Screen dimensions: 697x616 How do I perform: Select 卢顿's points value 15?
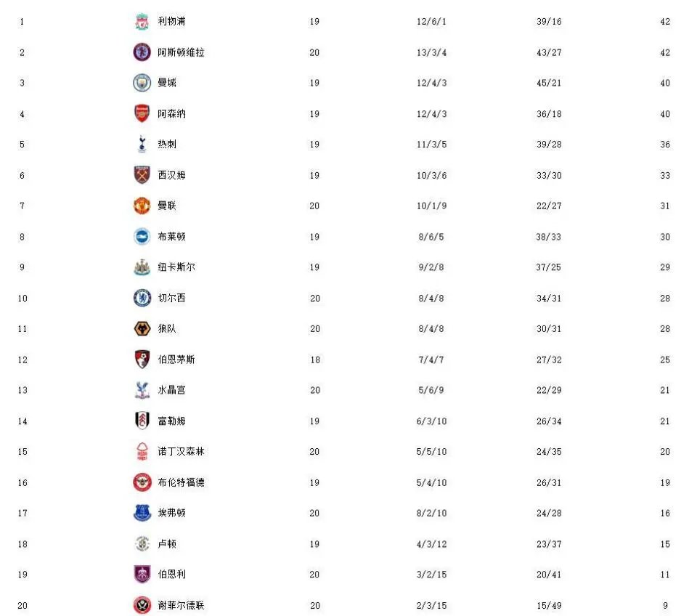(x=664, y=544)
